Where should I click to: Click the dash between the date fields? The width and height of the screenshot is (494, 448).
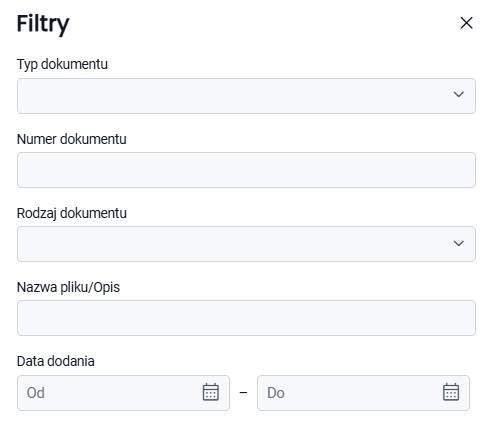[x=243, y=393]
